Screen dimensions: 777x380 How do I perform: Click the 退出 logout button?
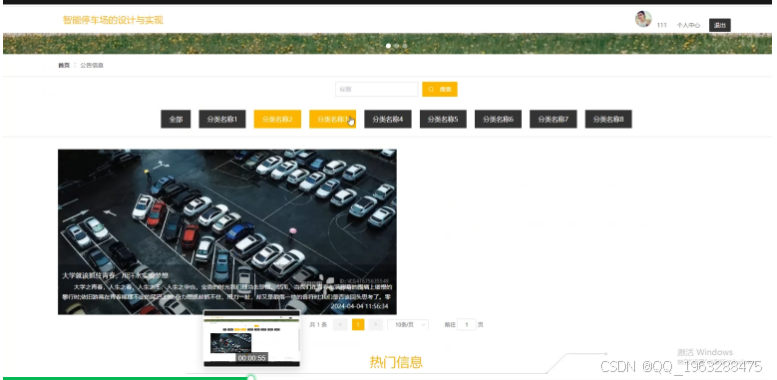(x=720, y=25)
